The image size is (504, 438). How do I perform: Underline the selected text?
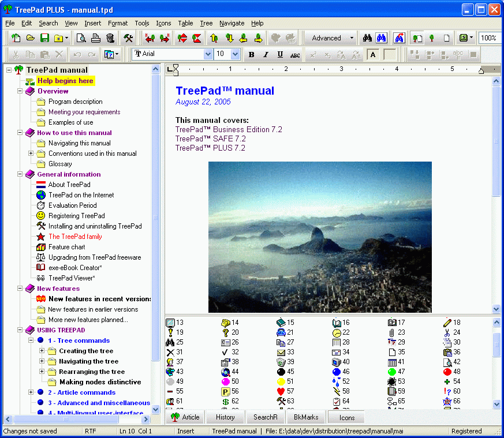click(280, 55)
